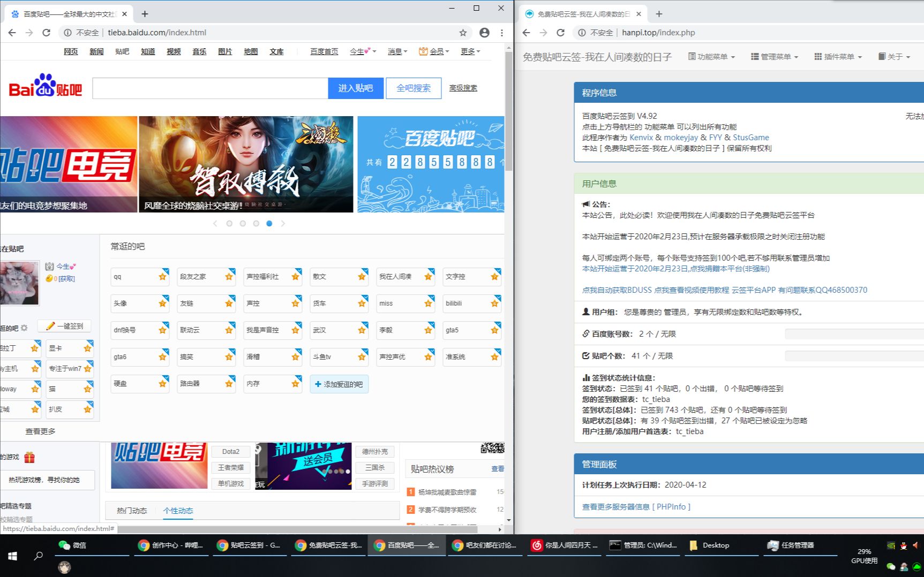Viewport: 924px width, 577px height.
Task: Switch to the 个性动态 tab
Action: (178, 511)
